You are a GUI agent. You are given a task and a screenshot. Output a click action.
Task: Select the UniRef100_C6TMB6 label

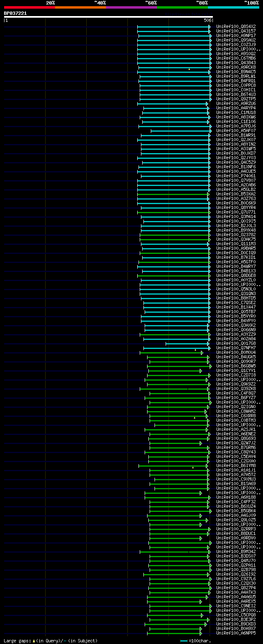coord(236,58)
